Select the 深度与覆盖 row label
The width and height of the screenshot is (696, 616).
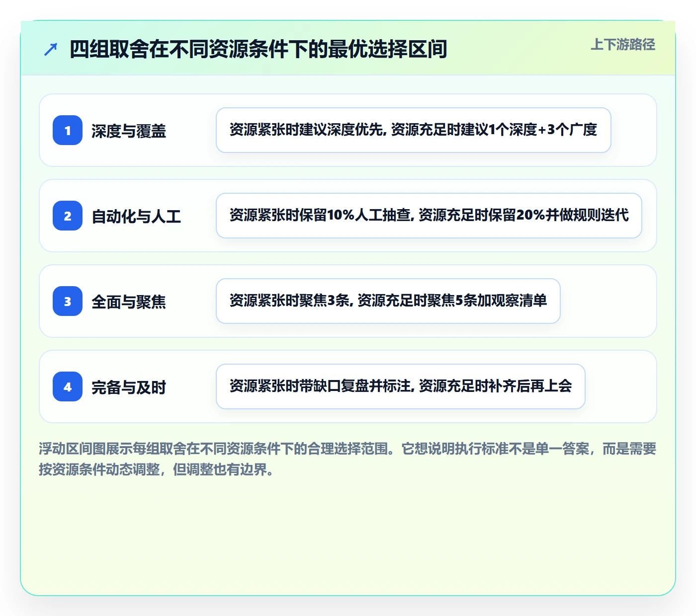click(129, 131)
